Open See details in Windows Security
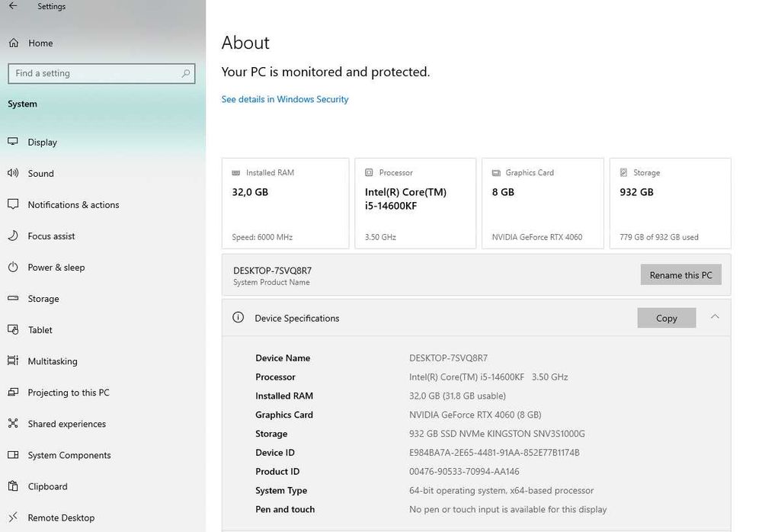 [284, 99]
